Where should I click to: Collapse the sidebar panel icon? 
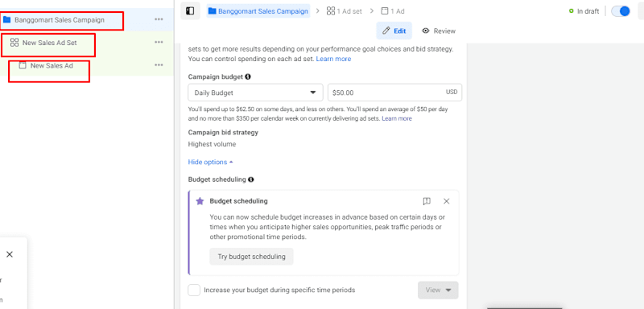coord(190,11)
